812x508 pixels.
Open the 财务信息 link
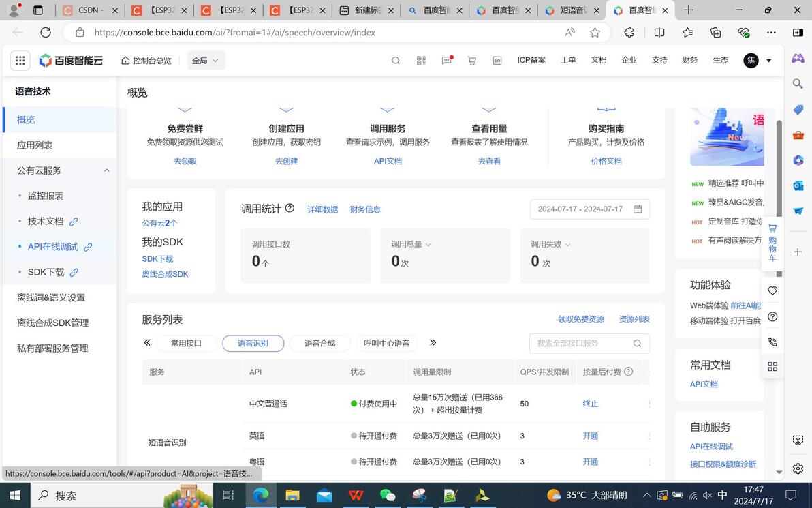click(x=365, y=209)
